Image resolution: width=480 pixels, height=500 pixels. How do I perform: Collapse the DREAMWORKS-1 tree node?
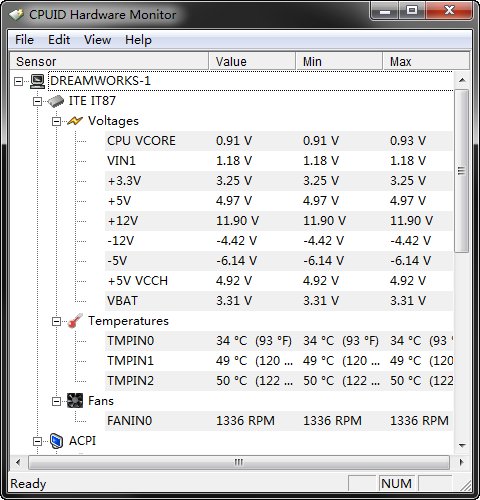pyautogui.click(x=19, y=81)
